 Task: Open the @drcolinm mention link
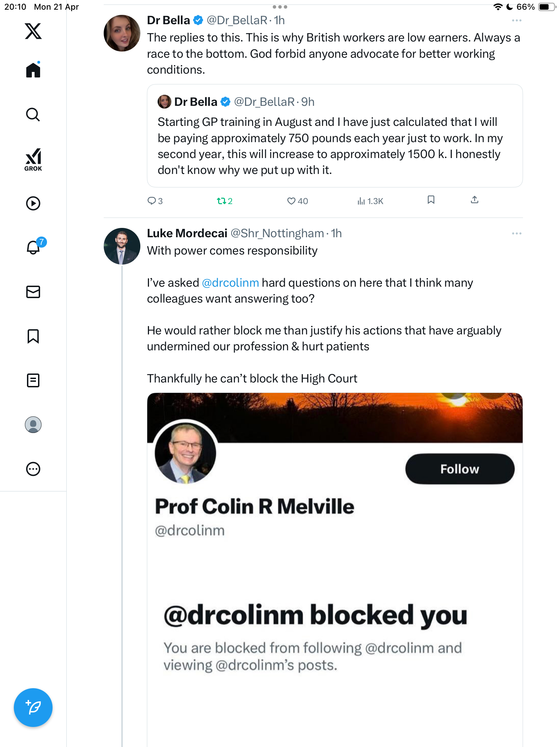pos(230,283)
